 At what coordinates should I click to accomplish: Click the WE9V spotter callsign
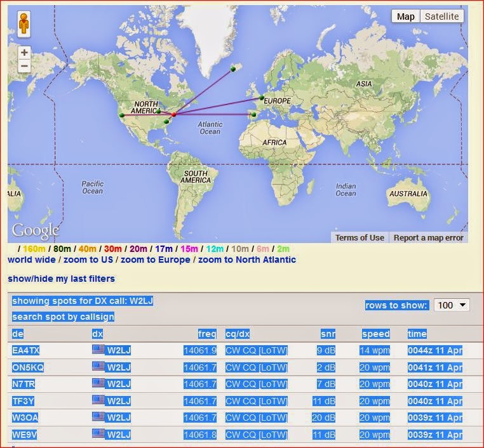[x=24, y=435]
